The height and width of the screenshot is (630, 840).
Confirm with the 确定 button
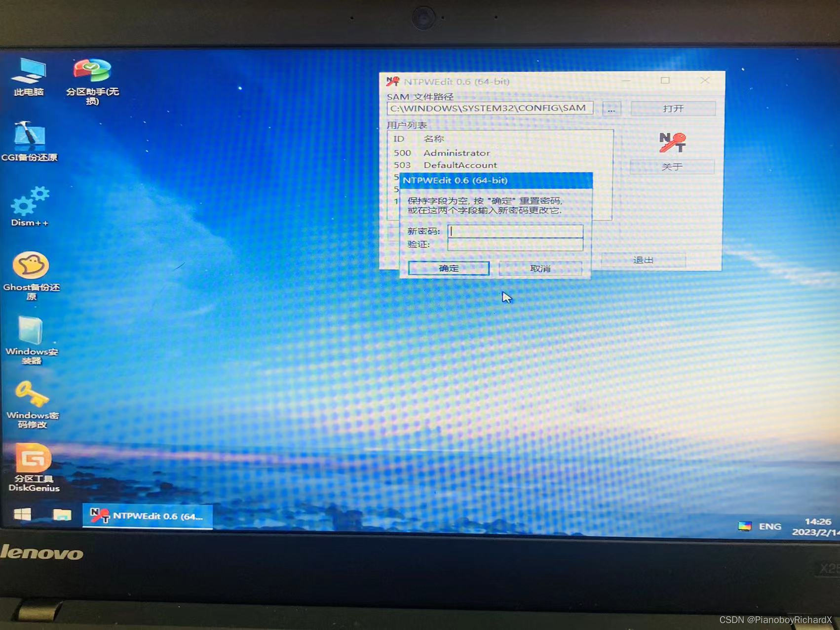[x=449, y=268]
